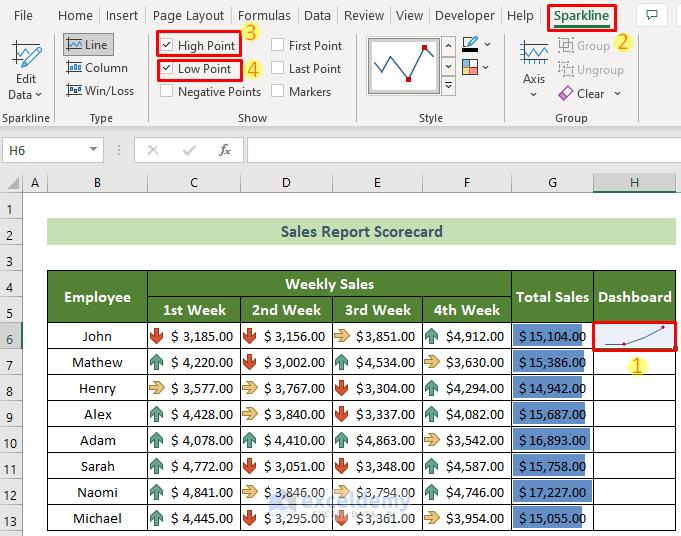681x536 pixels.
Task: Click the insert function fx icon
Action: tap(225, 150)
